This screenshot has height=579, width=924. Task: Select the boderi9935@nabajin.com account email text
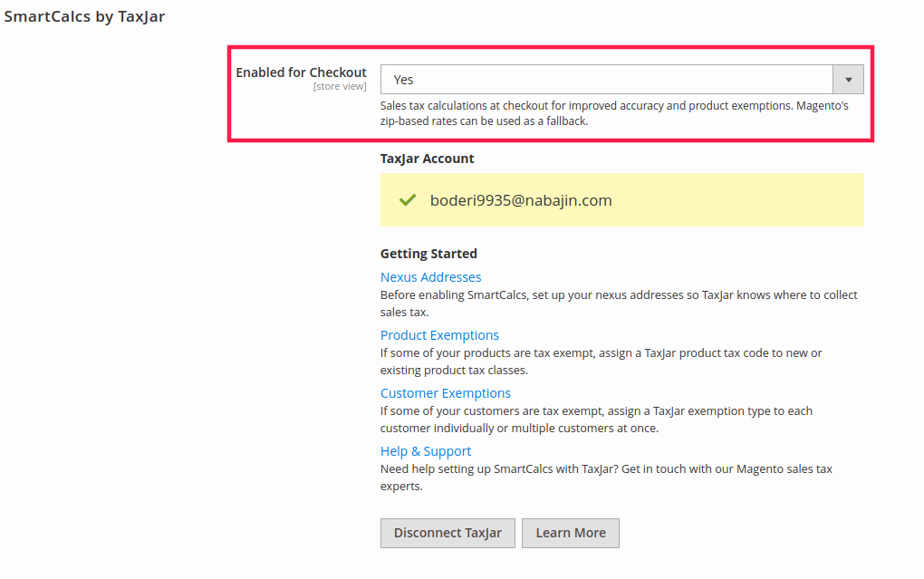tap(521, 200)
